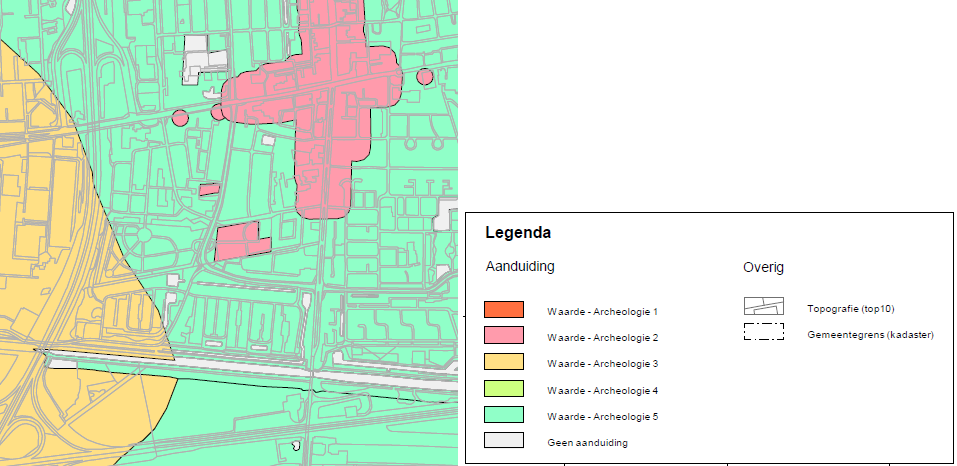Click the small pink rectangular parcel on map
Viewport: 957px width, 466px height.
coord(209,189)
